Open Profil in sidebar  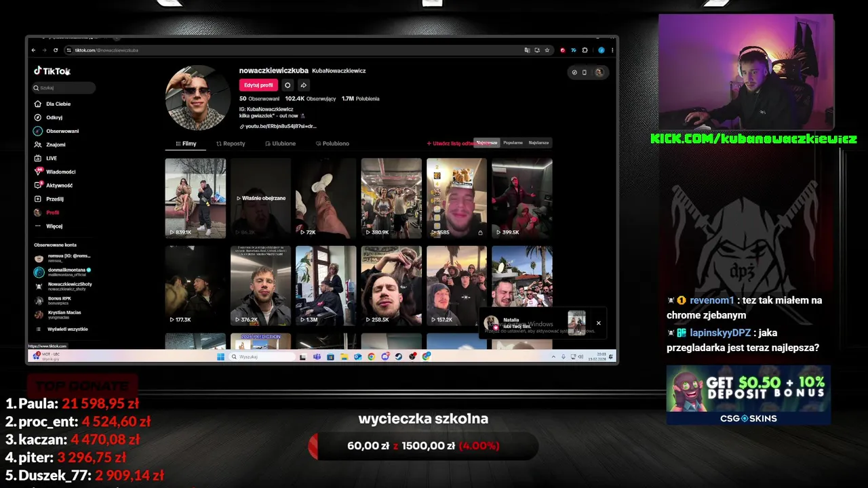point(47,212)
